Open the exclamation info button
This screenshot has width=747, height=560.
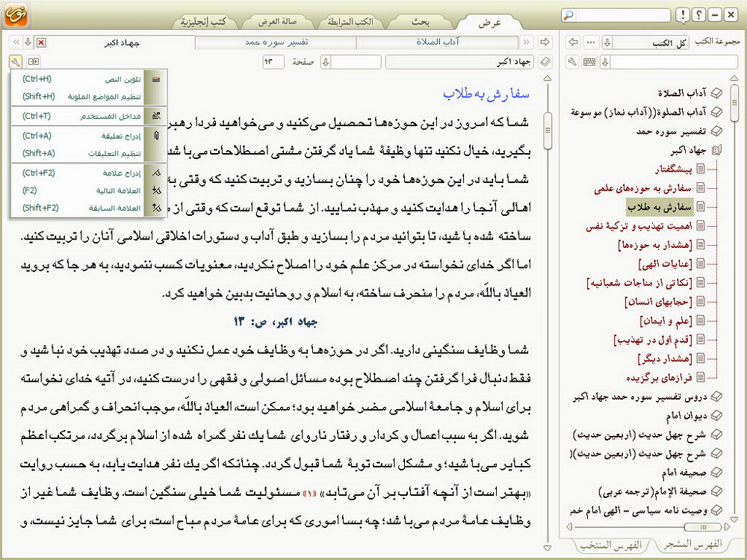(x=683, y=15)
